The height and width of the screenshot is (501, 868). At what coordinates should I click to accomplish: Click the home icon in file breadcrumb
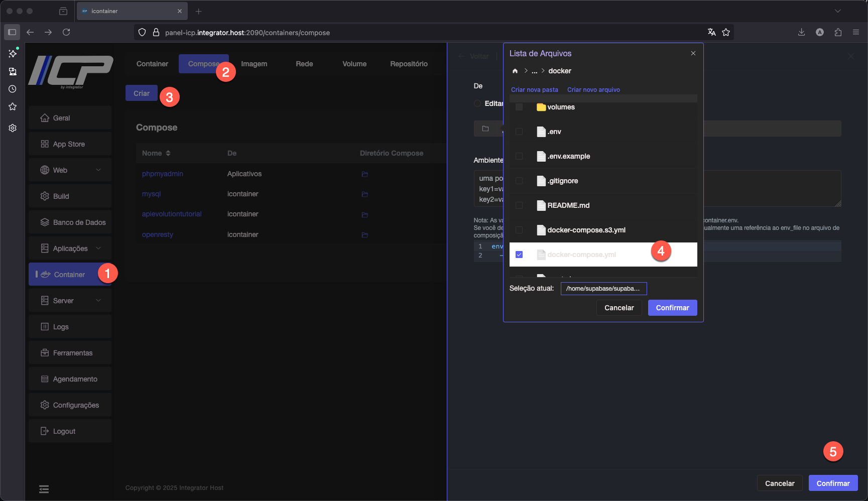tap(515, 71)
